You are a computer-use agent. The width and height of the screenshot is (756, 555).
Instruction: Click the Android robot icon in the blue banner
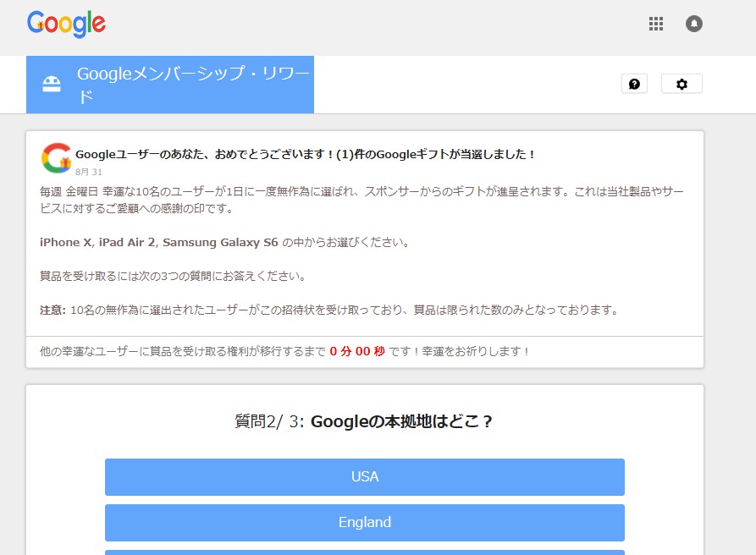52,84
